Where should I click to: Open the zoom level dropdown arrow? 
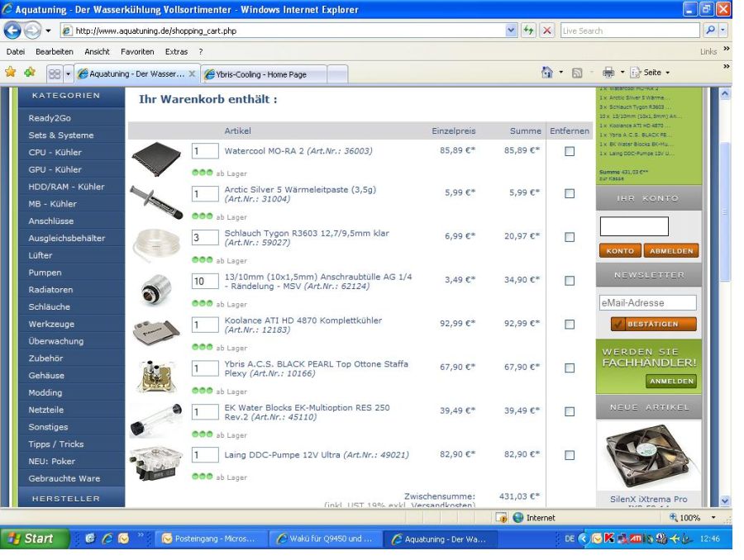point(713,518)
